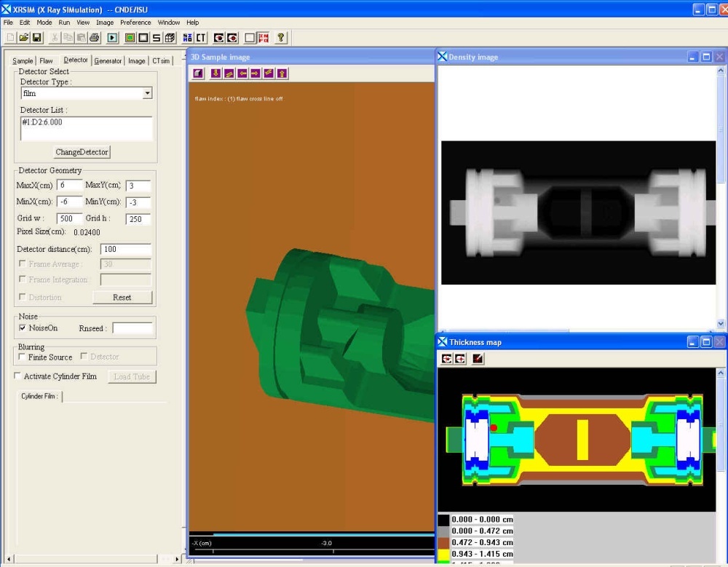Open the Preference menu
The width and height of the screenshot is (728, 567).
click(136, 23)
